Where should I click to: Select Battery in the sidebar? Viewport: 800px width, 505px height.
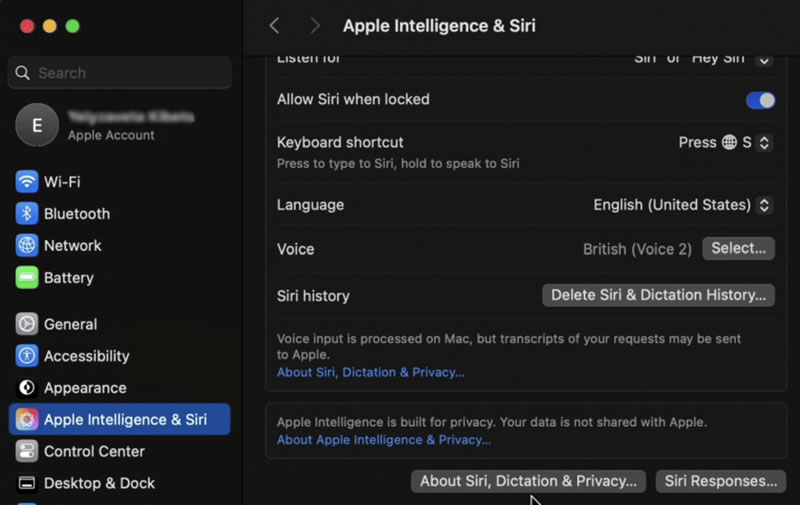point(119,277)
